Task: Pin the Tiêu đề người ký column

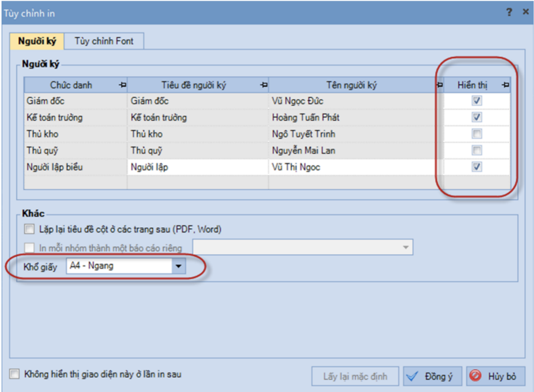Action: pos(264,85)
